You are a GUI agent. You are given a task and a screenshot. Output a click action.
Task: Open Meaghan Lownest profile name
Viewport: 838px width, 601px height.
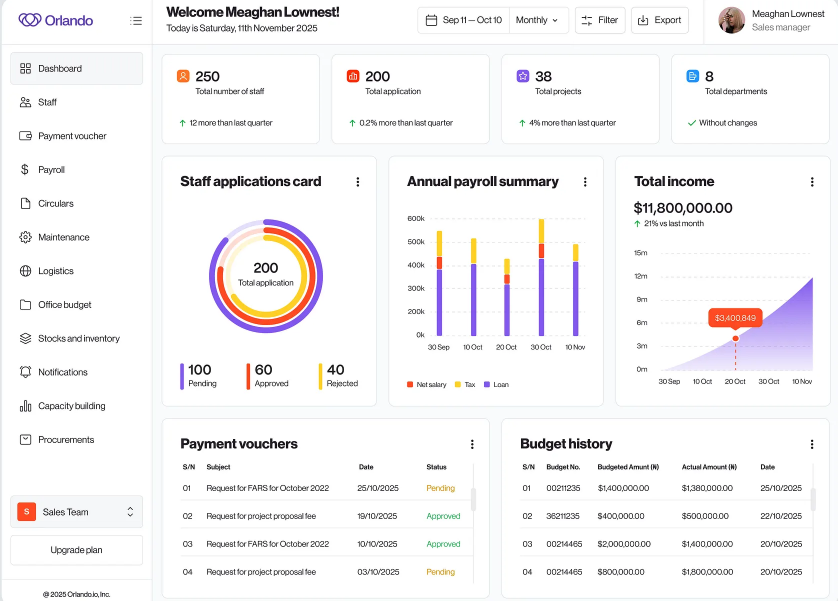(x=788, y=14)
